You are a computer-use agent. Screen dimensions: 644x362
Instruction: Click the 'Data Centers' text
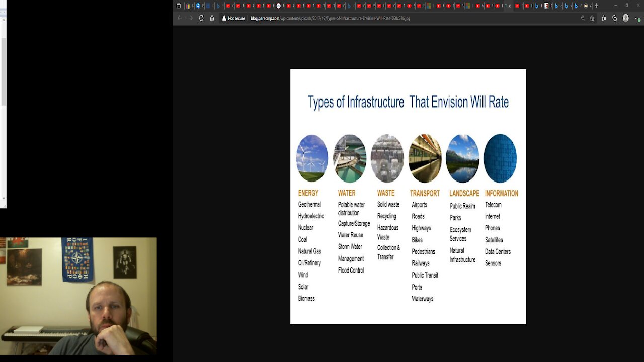tap(498, 252)
